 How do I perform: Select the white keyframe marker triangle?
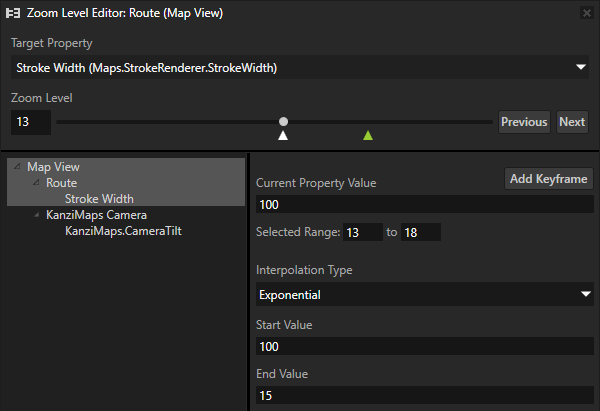[x=284, y=135]
